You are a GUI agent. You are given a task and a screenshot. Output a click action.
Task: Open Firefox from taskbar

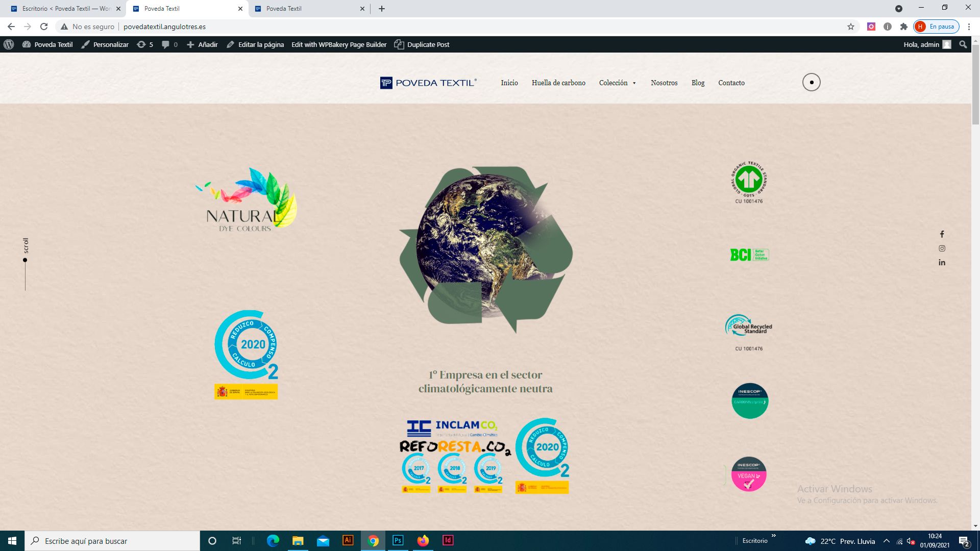[423, 541]
